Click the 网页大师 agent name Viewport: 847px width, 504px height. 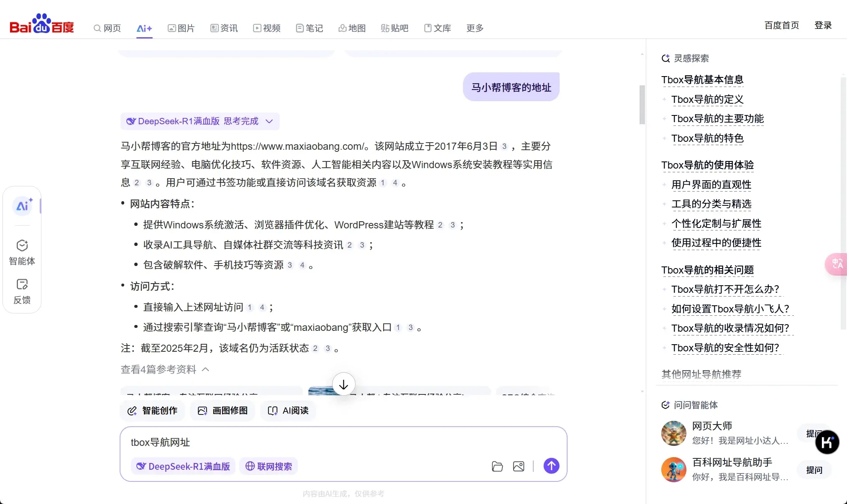tap(712, 426)
